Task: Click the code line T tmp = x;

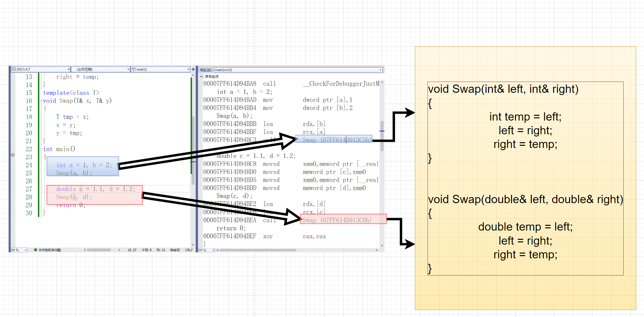Action: (x=72, y=117)
